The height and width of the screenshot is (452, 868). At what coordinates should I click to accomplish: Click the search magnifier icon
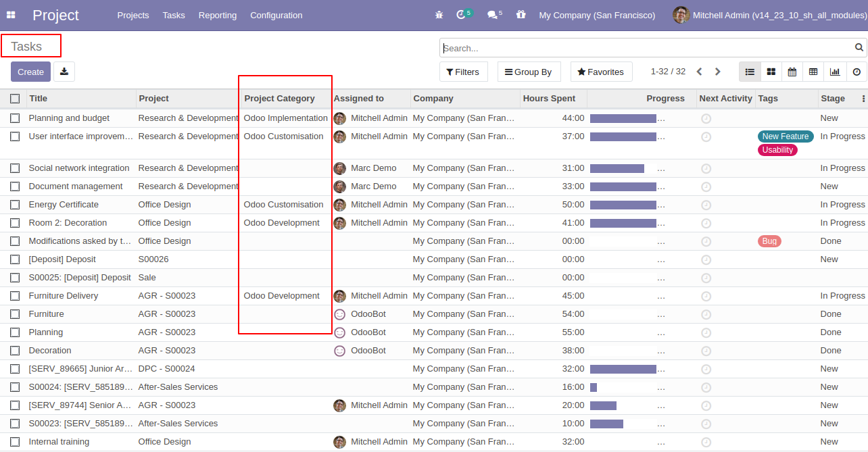click(859, 47)
